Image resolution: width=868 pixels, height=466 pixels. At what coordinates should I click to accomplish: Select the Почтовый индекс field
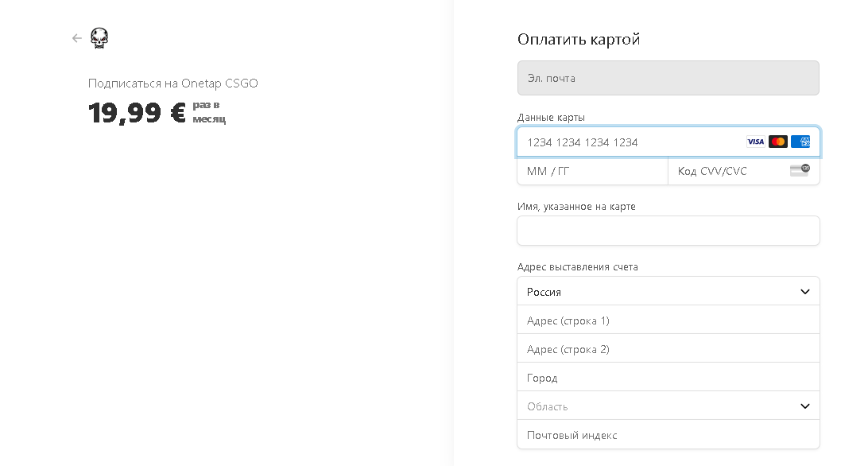[x=668, y=435]
